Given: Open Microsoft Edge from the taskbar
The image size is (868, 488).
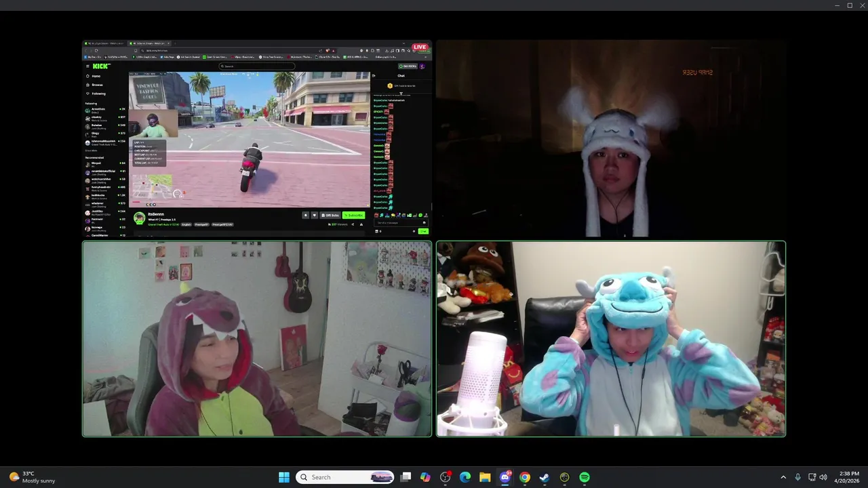Looking at the screenshot, I should point(465,477).
